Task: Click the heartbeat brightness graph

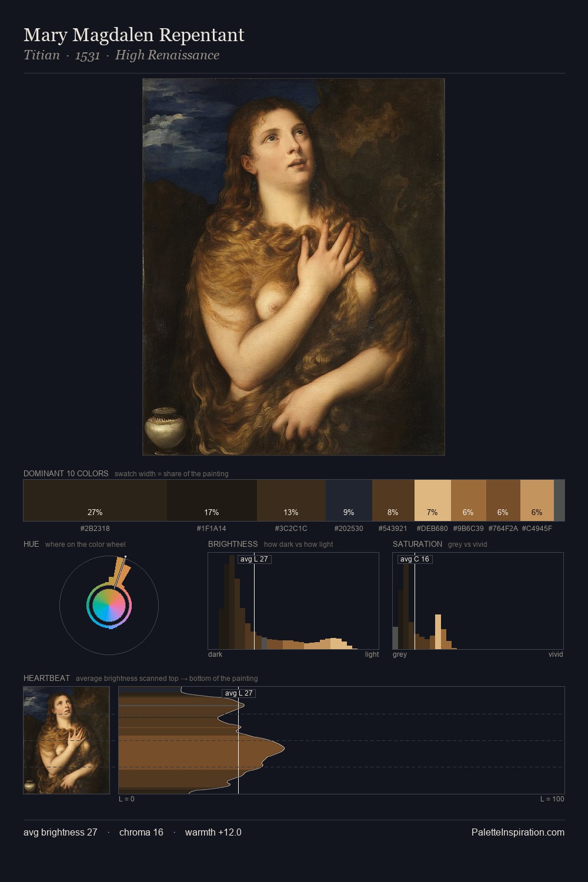Action: 342,740
